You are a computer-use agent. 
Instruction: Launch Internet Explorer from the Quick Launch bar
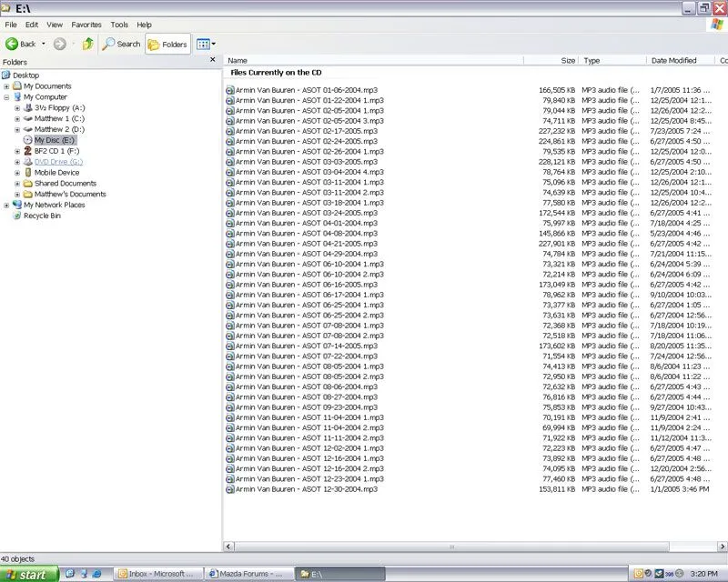(x=96, y=575)
